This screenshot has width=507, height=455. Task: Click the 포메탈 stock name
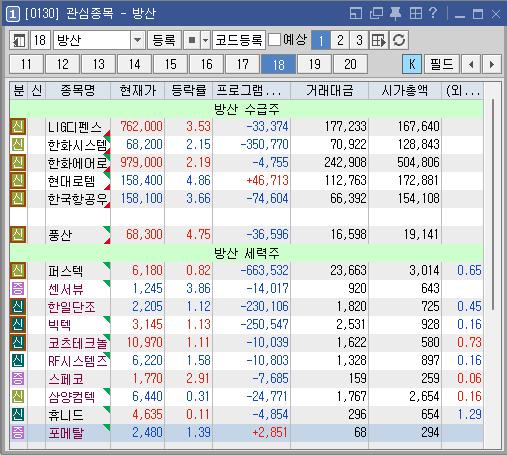click(x=66, y=433)
